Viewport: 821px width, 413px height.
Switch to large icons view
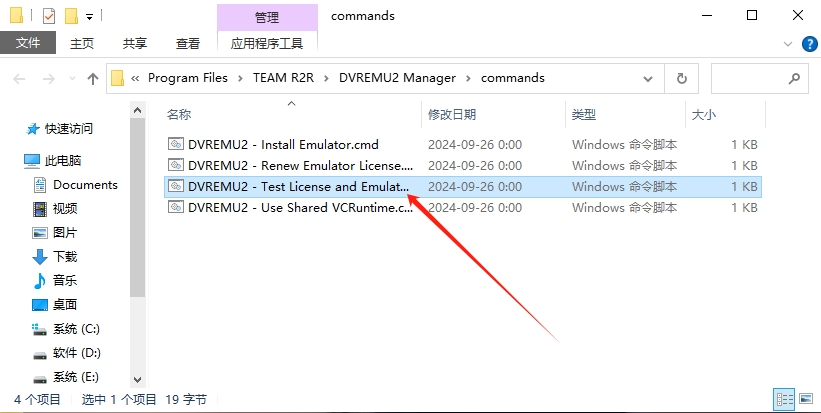pyautogui.click(x=805, y=399)
